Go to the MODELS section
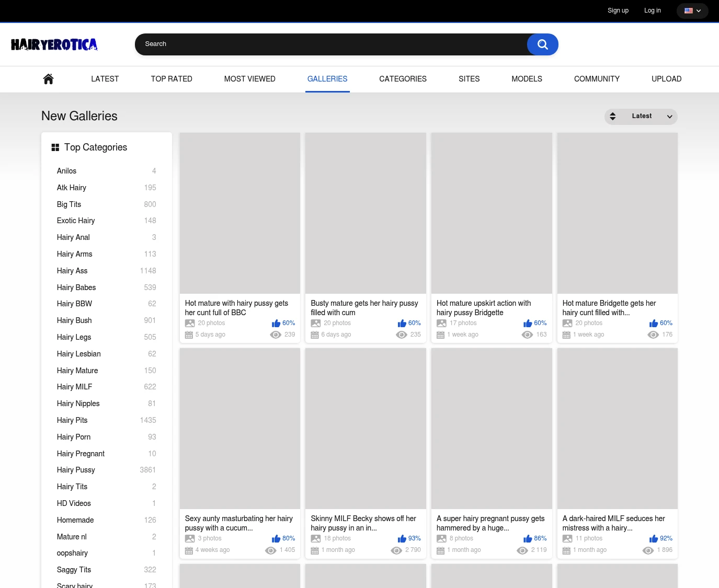This screenshot has width=719, height=588. pos(527,79)
